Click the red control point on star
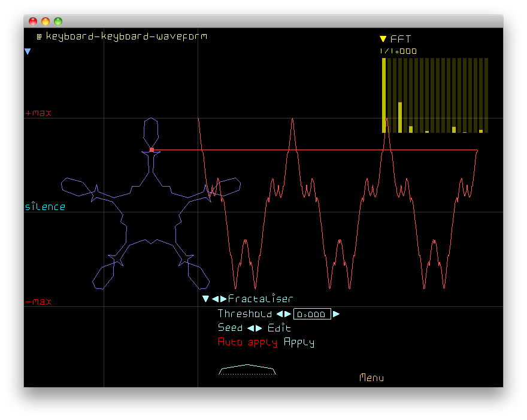The height and width of the screenshot is (420, 527). (x=152, y=150)
